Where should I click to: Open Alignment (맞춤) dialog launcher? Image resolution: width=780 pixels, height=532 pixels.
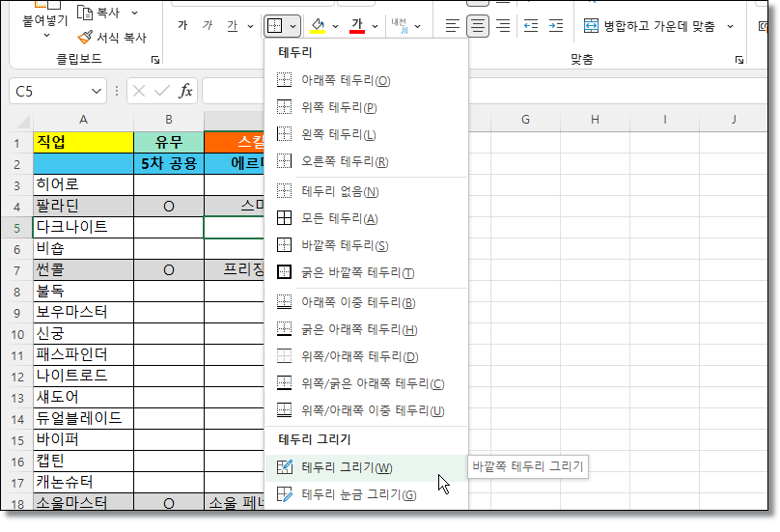click(x=739, y=60)
